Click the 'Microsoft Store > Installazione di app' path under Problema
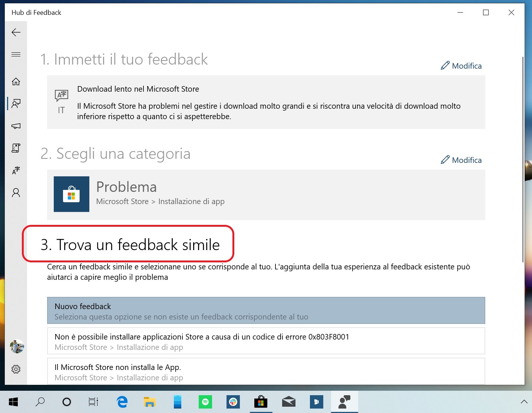The image size is (532, 413). click(161, 201)
